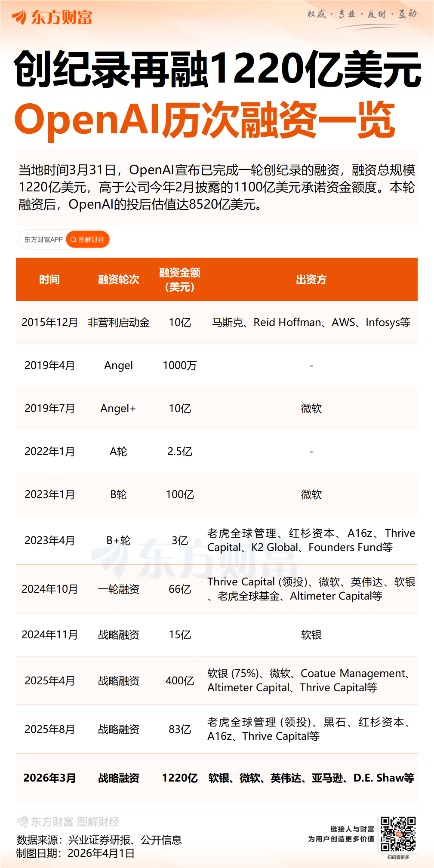This screenshot has height=868, width=434.
Task: Click the headline 创纪录再融1220亿美元
Action: pos(218,69)
